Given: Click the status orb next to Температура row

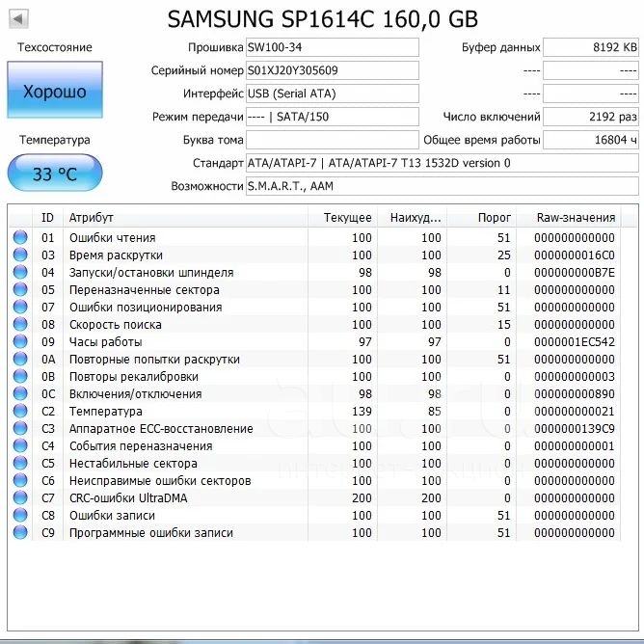Looking at the screenshot, I should (20, 412).
